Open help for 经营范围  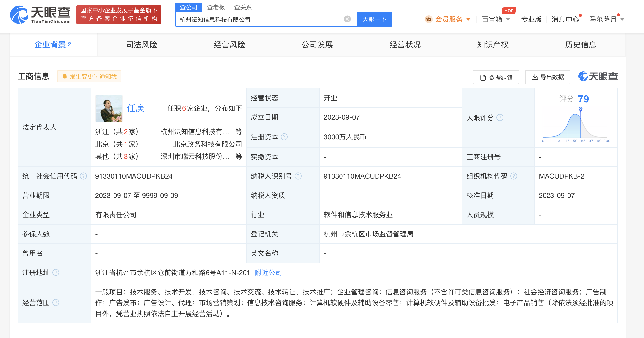click(56, 303)
